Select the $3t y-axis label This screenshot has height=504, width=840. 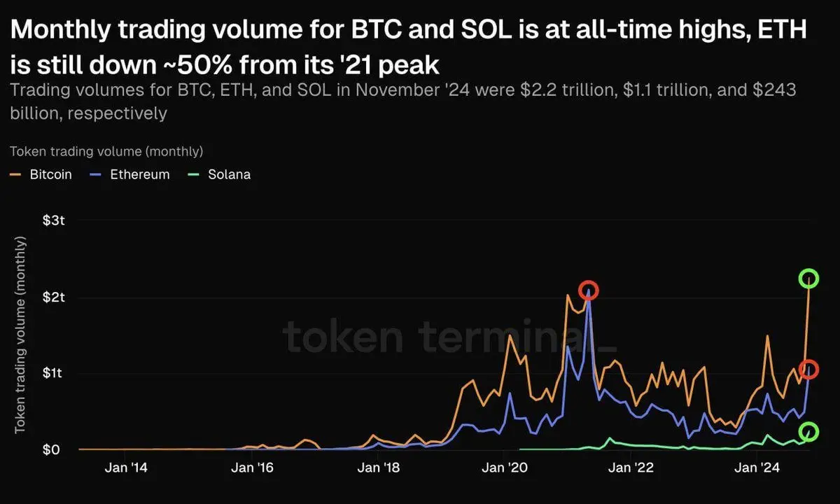(54, 221)
